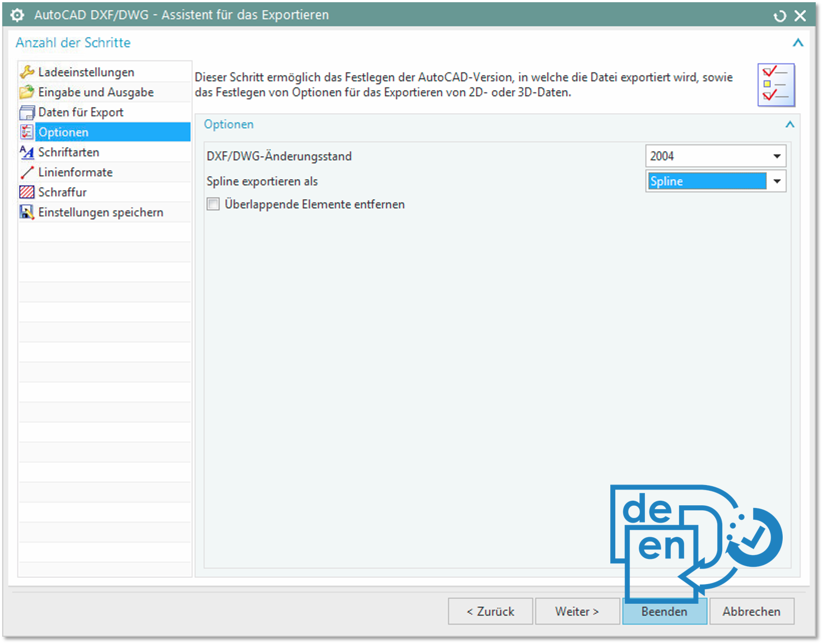The image size is (823, 644).
Task: Click the gear icon in title bar
Action: click(17, 15)
